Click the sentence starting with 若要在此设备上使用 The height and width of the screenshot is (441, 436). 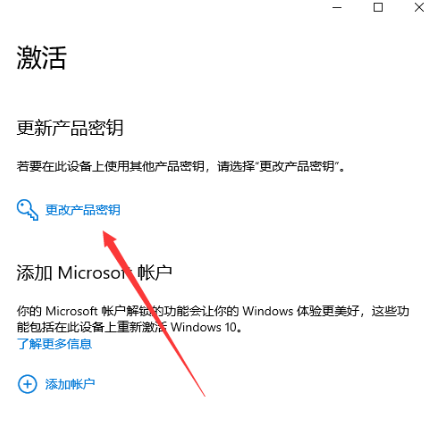coord(180,166)
